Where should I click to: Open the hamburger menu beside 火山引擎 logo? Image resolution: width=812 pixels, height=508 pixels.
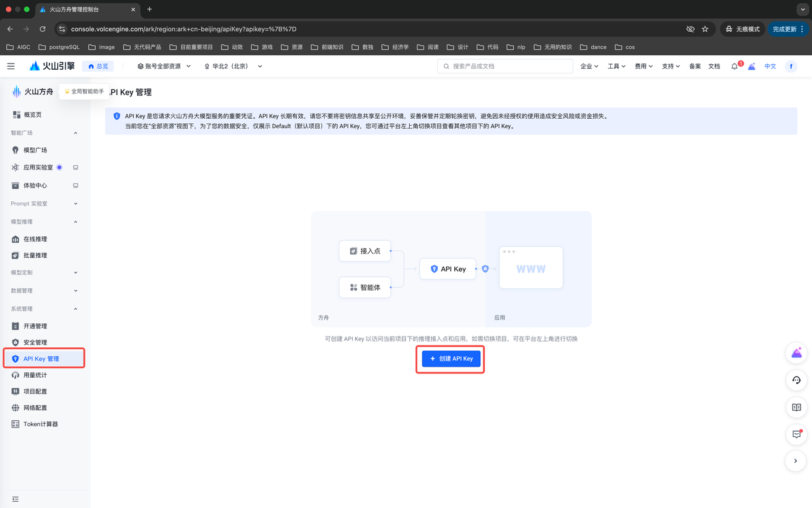(x=11, y=66)
